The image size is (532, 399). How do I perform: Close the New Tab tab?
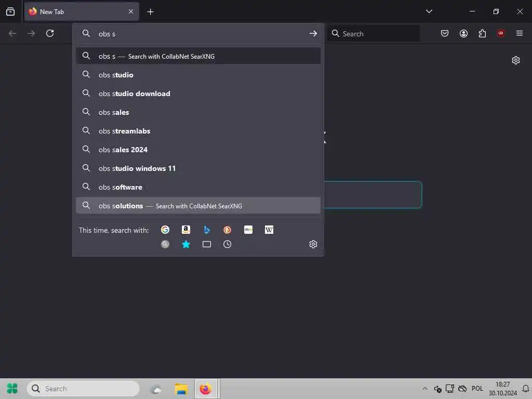pyautogui.click(x=131, y=11)
